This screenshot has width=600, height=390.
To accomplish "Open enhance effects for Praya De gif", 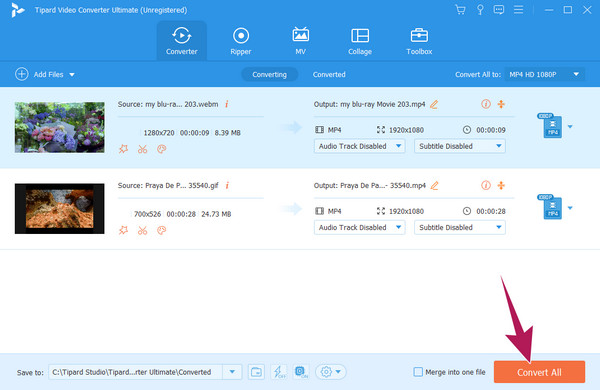I will [123, 230].
